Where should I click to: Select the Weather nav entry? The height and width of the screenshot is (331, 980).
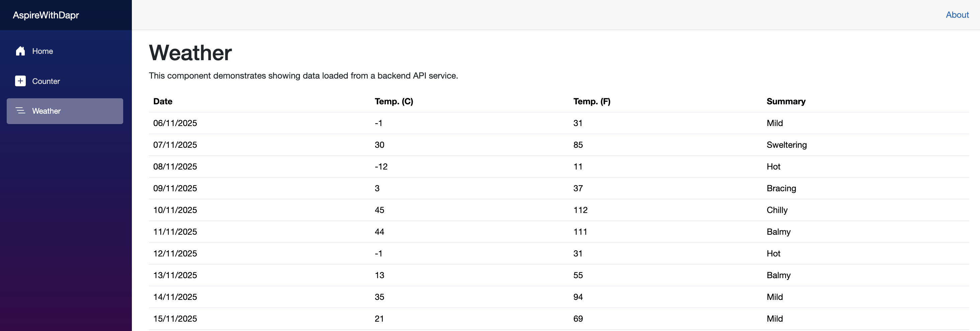(46, 111)
